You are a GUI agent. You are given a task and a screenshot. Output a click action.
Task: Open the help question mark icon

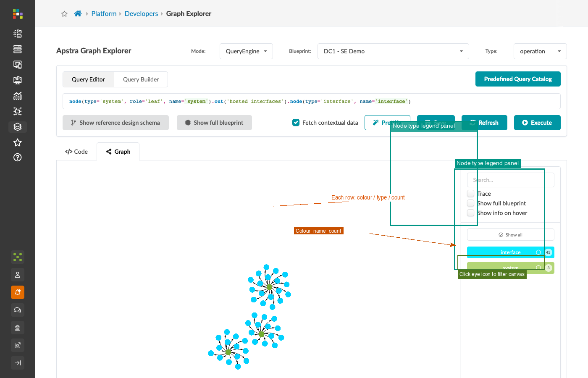point(18,157)
